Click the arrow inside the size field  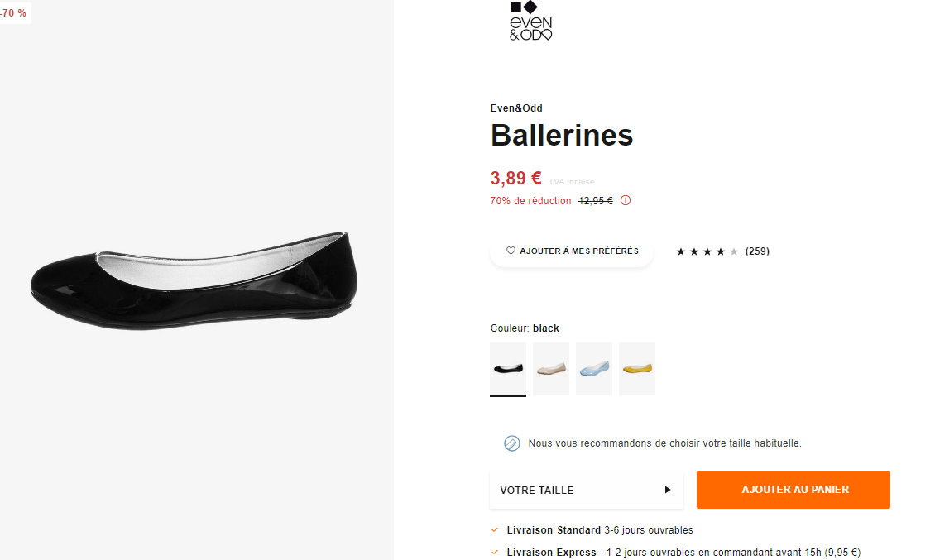668,490
